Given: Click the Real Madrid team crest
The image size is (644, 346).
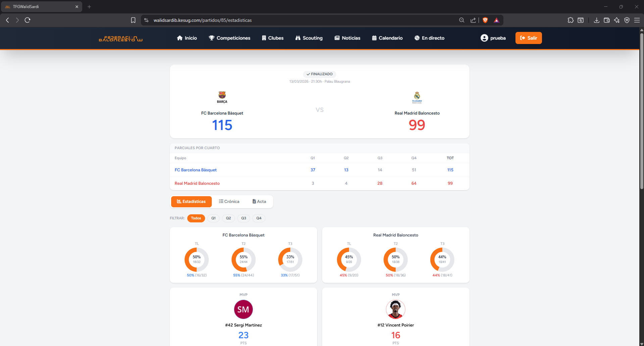Looking at the screenshot, I should coord(417,97).
